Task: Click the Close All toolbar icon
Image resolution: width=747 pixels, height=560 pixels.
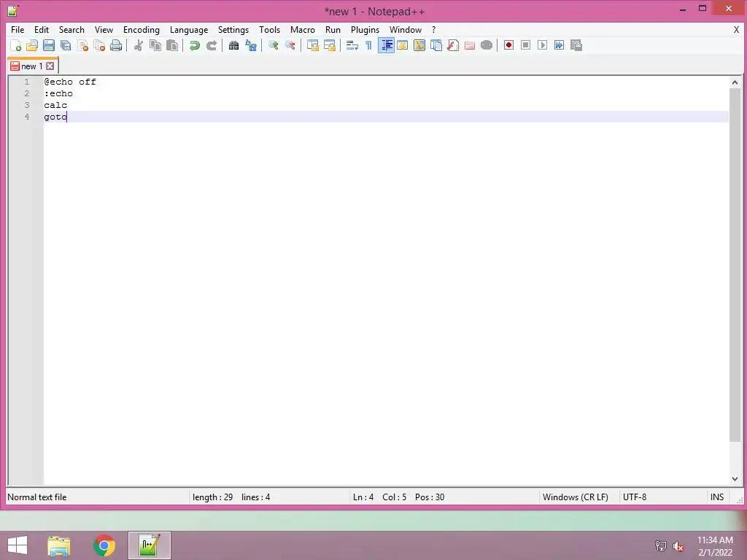Action: (99, 45)
